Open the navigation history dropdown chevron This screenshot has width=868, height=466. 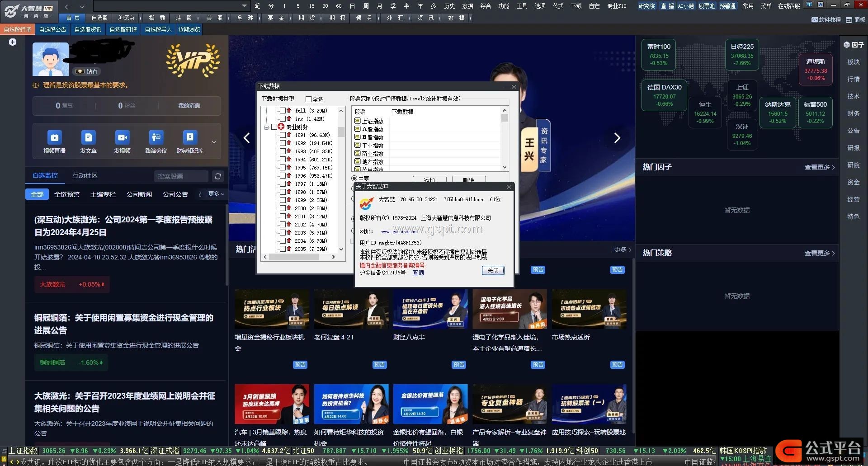[x=82, y=7]
